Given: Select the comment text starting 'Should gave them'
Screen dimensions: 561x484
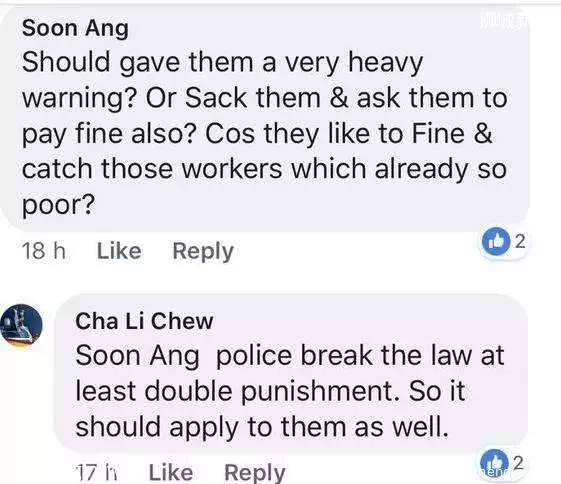Looking at the screenshot, I should tap(264, 133).
